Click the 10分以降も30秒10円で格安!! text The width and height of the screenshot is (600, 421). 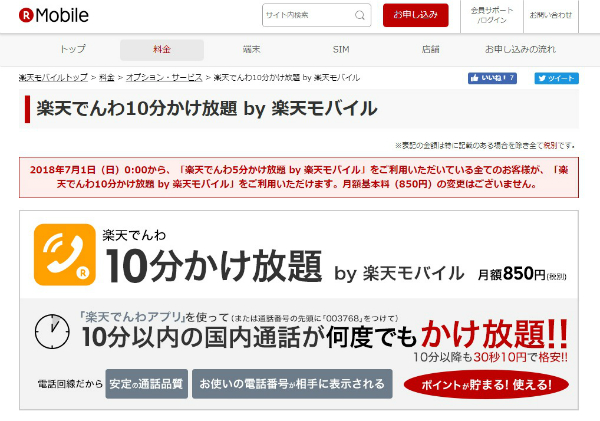[x=490, y=357]
